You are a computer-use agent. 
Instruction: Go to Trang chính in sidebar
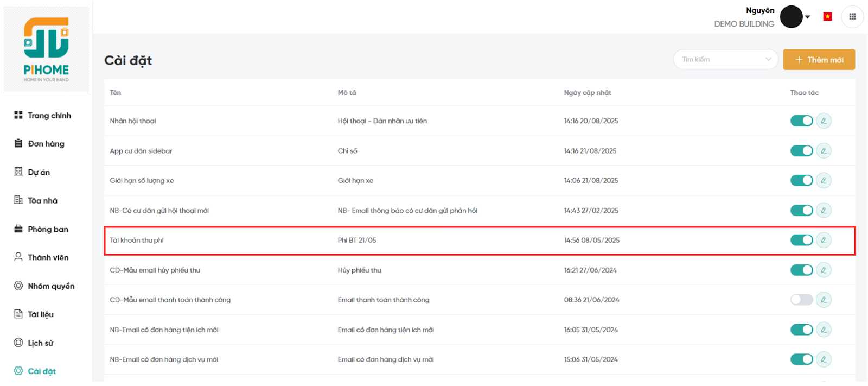point(49,116)
